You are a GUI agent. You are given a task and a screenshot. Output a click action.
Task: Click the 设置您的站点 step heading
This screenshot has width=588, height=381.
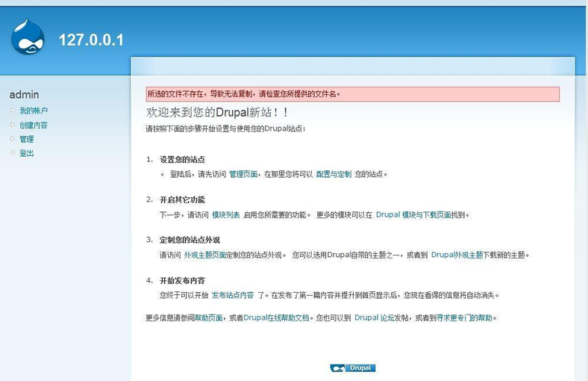point(182,160)
